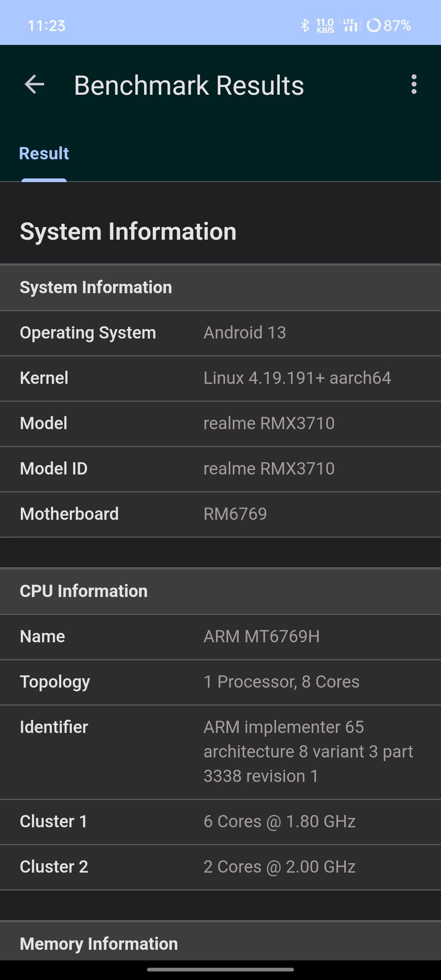
Task: Tap the LTE signal strength icon
Action: coord(350,25)
